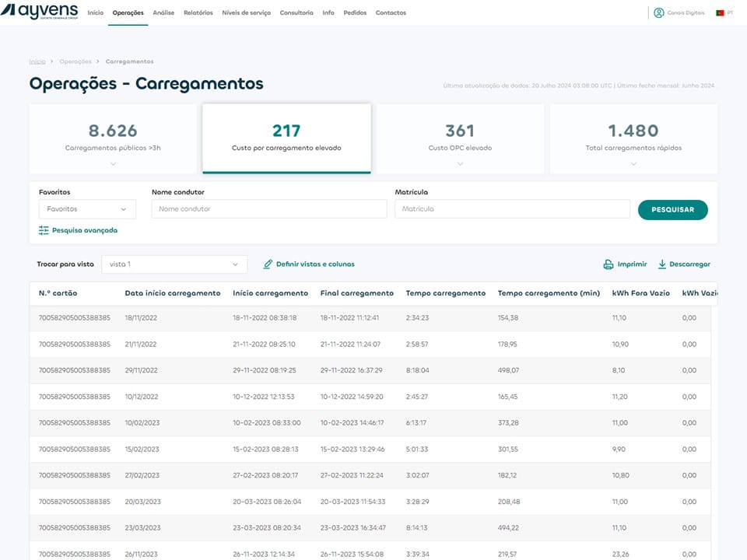The height and width of the screenshot is (560, 747).
Task: Click the download arrow icon
Action: coord(662,264)
